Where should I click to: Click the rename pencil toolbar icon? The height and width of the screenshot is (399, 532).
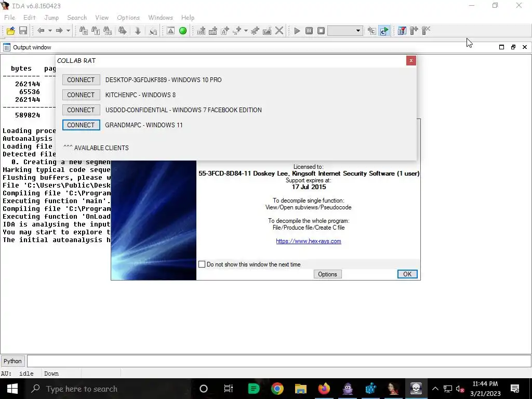[267, 31]
